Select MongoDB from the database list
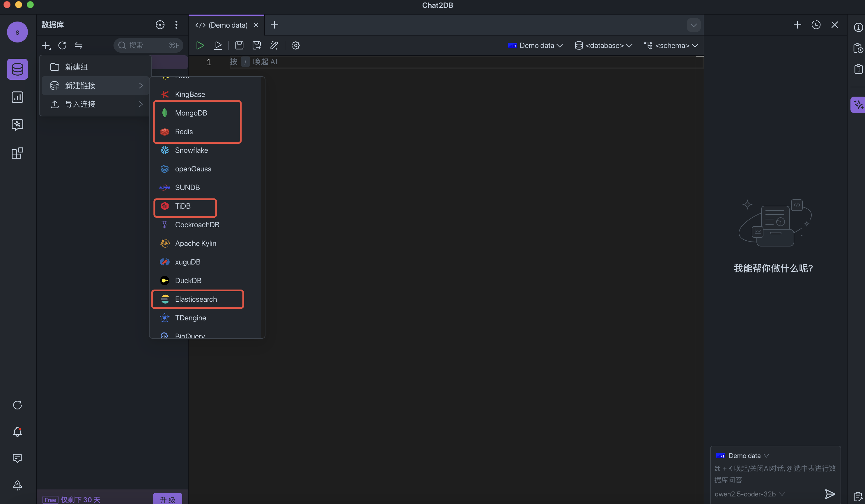Viewport: 865px width, 504px height. (x=191, y=113)
